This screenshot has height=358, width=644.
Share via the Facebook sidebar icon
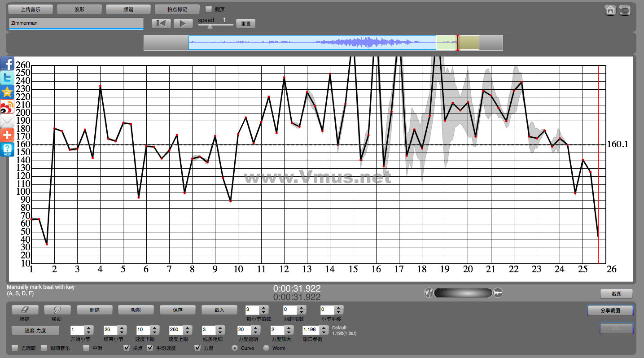coord(7,64)
